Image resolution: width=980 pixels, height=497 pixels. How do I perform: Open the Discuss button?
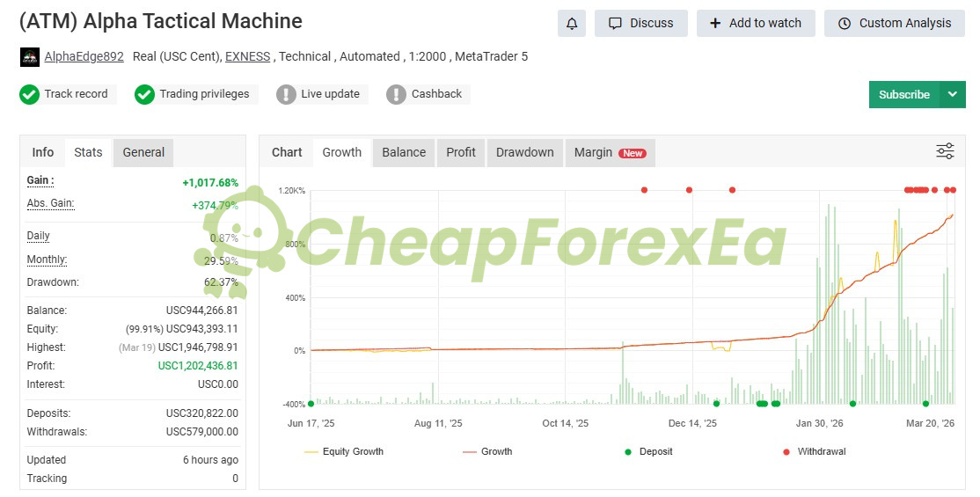point(640,23)
